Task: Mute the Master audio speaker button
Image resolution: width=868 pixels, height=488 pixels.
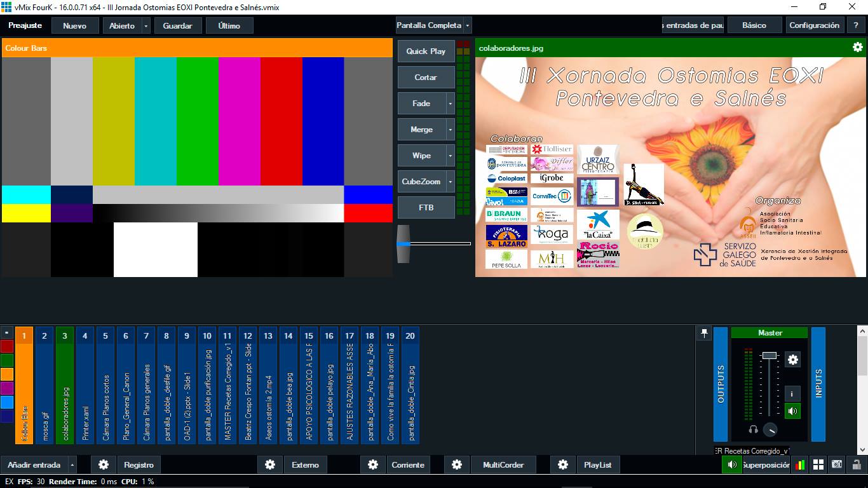Action: click(792, 411)
